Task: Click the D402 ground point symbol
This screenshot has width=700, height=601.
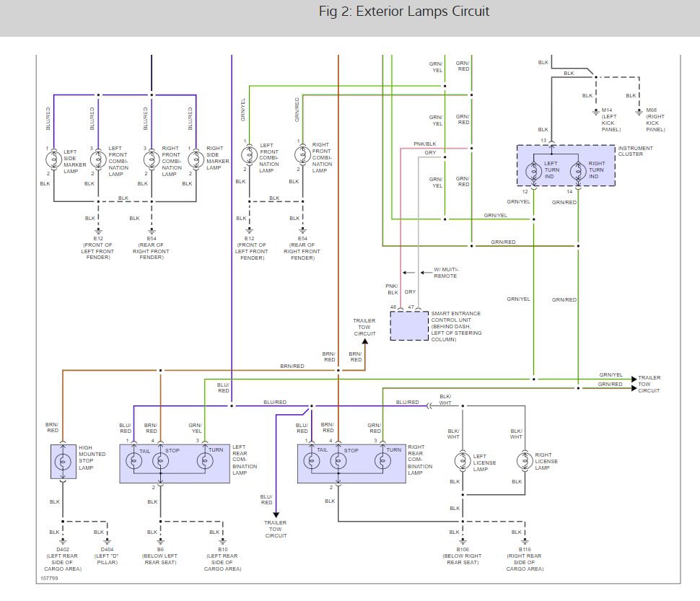Action: 63,543
